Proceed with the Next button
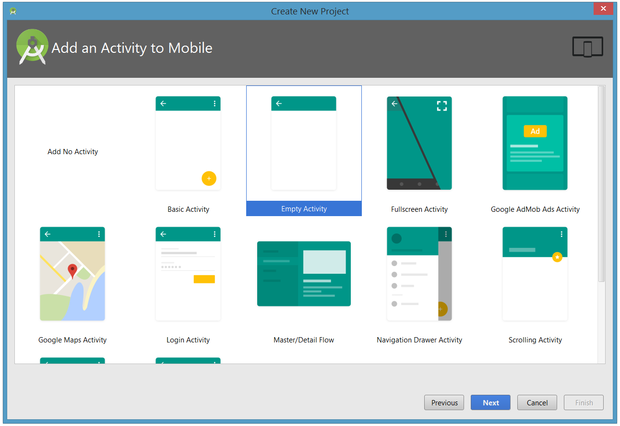Viewport: 620px width, 426px height. click(x=490, y=403)
